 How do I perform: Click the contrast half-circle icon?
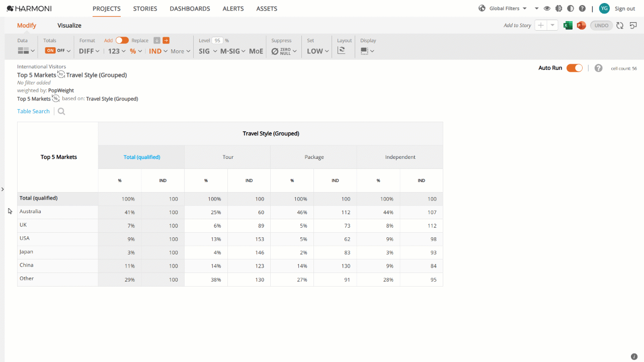click(x=570, y=9)
